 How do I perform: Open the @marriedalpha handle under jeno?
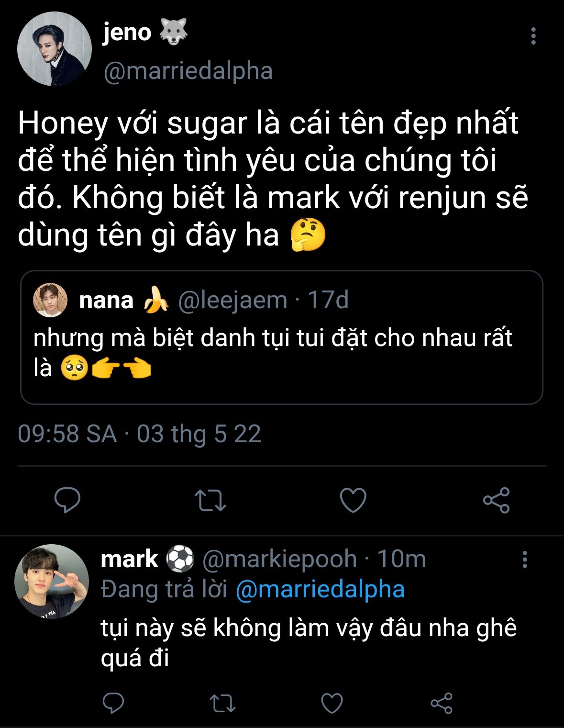coord(188,71)
